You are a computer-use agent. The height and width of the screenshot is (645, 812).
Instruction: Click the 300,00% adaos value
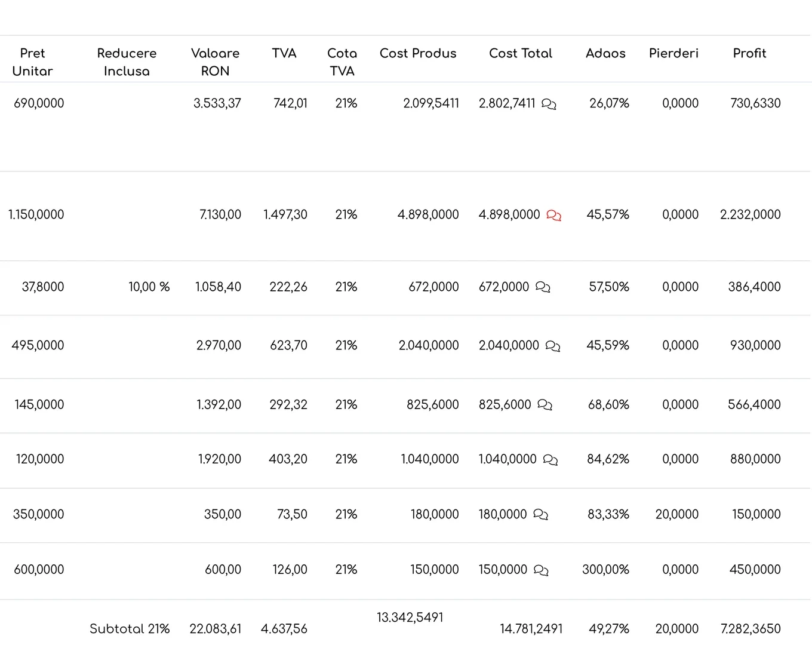point(605,569)
